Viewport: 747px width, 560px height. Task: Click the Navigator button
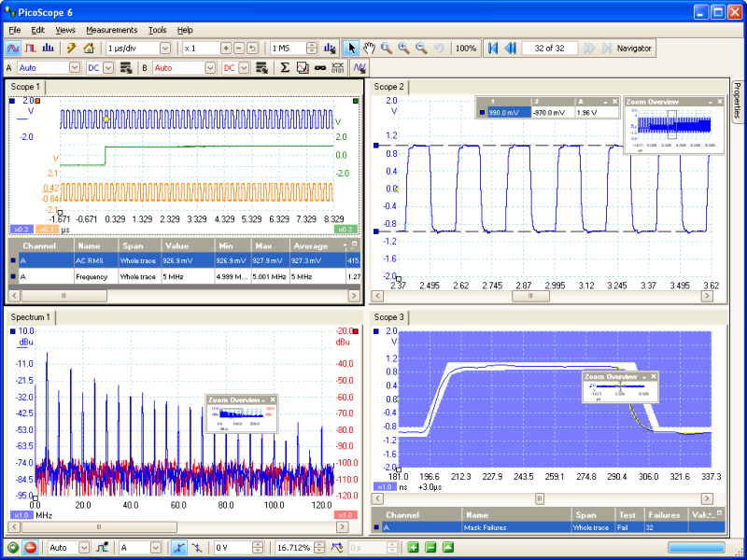635,48
